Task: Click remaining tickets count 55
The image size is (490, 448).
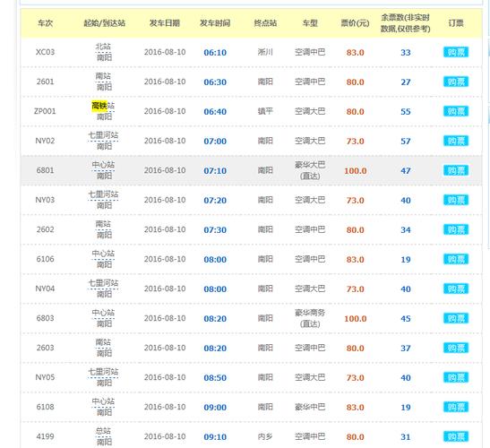Action: [406, 112]
